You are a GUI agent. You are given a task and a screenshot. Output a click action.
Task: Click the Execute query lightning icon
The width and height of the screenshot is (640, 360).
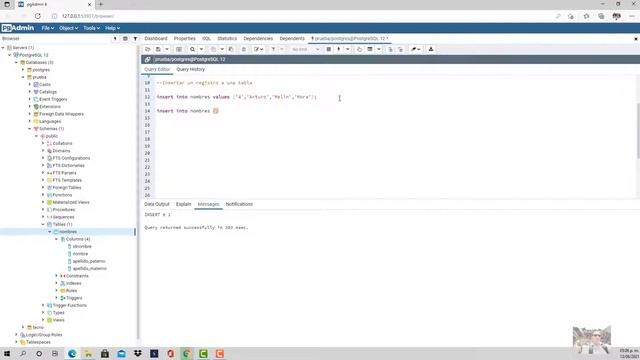click(339, 49)
